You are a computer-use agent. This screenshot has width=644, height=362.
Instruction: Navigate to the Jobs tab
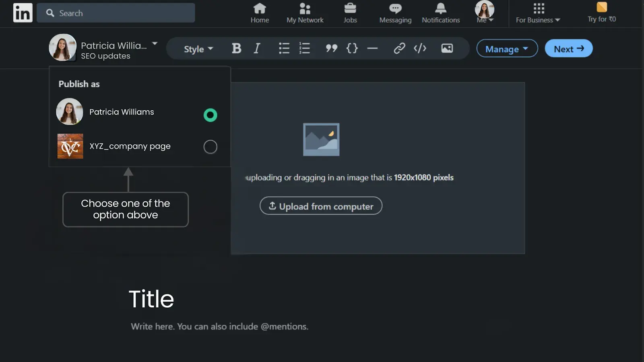350,12
